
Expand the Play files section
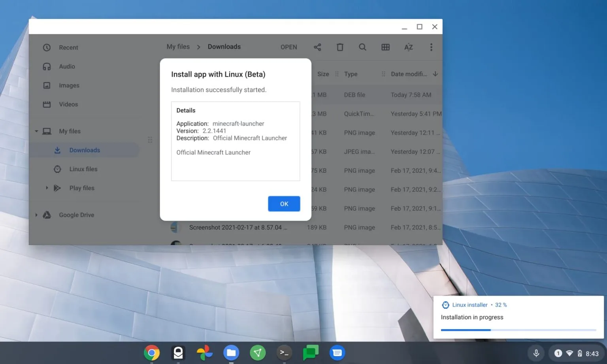[x=47, y=188]
